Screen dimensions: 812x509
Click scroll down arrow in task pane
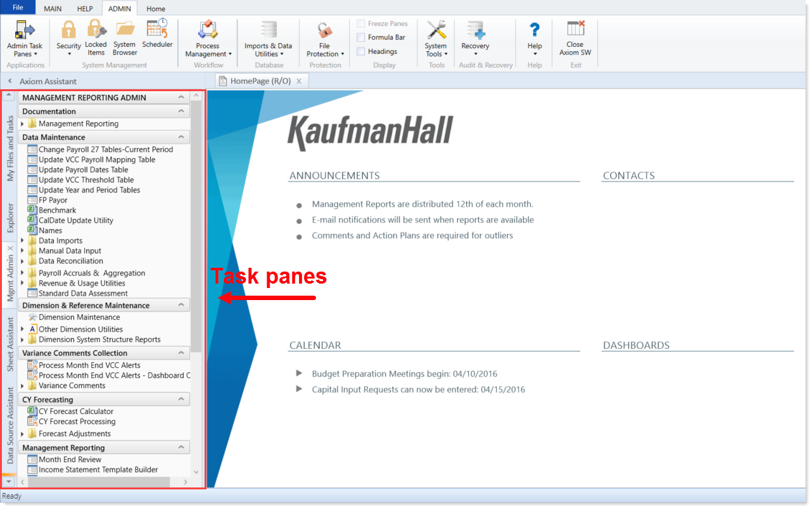[x=196, y=472]
